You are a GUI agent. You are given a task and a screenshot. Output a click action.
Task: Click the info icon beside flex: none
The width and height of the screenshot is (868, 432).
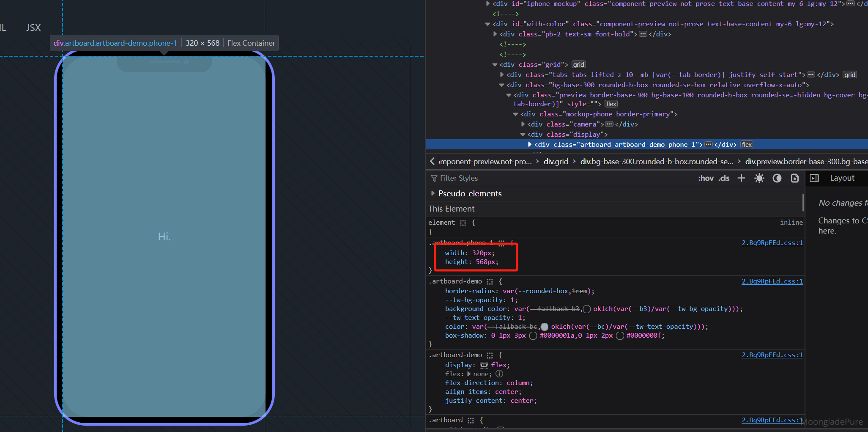(499, 374)
